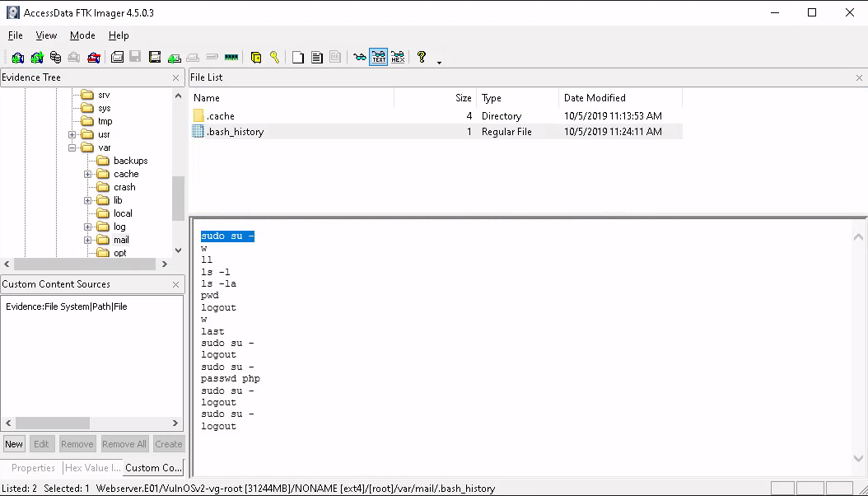Click Detect EFS Encryption key icon

coord(274,57)
